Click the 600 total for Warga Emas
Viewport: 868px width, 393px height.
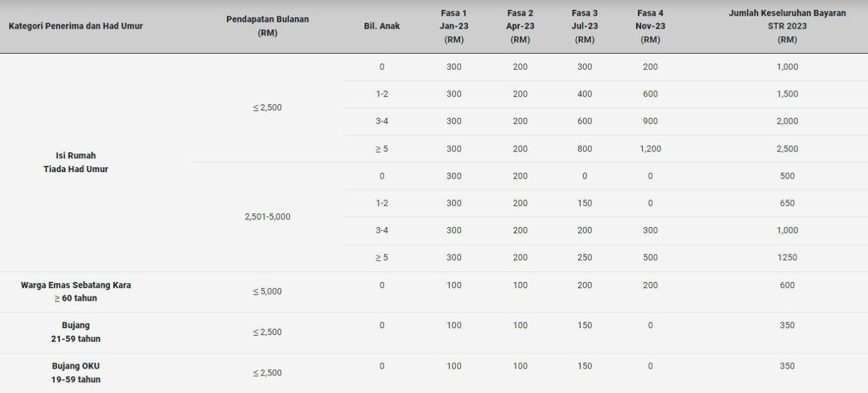coord(788,285)
